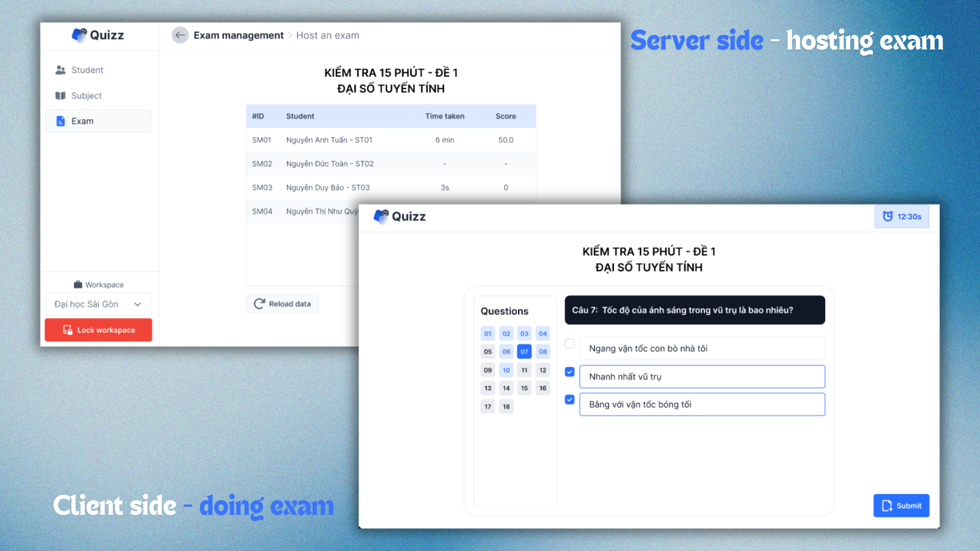Click the alarm clock timer icon

pyautogui.click(x=888, y=216)
